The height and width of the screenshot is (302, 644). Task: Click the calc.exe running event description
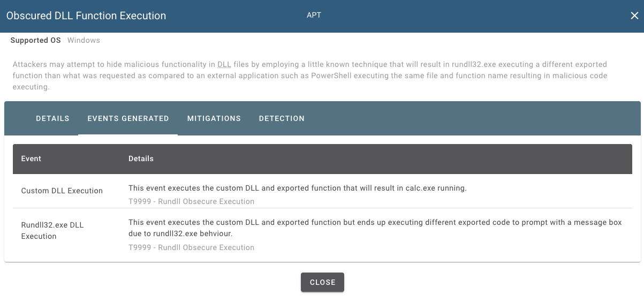tap(298, 188)
